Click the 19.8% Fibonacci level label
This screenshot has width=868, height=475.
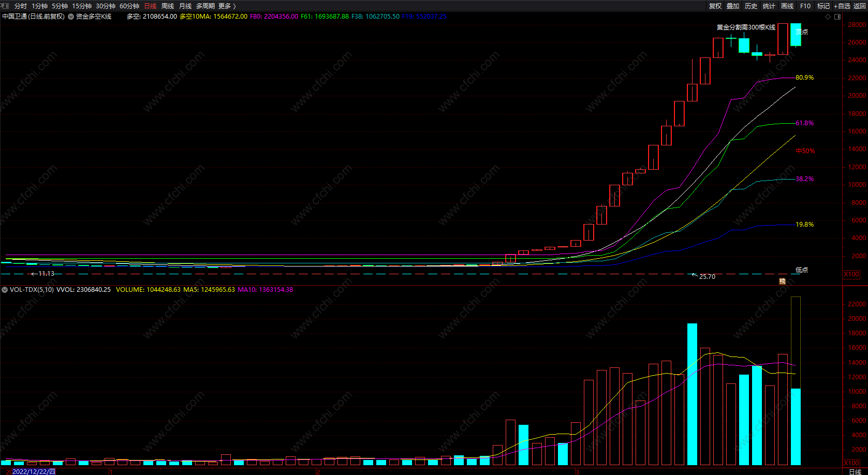804,225
